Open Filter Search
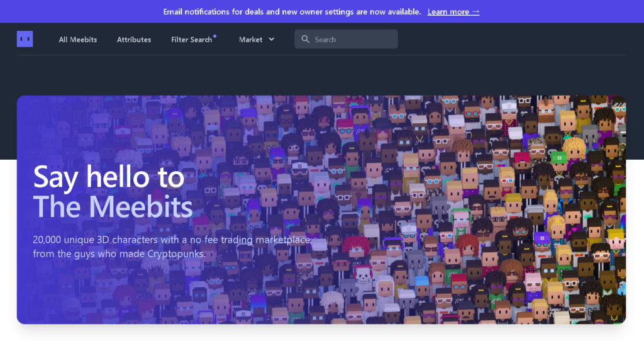644x341 pixels. pyautogui.click(x=191, y=40)
